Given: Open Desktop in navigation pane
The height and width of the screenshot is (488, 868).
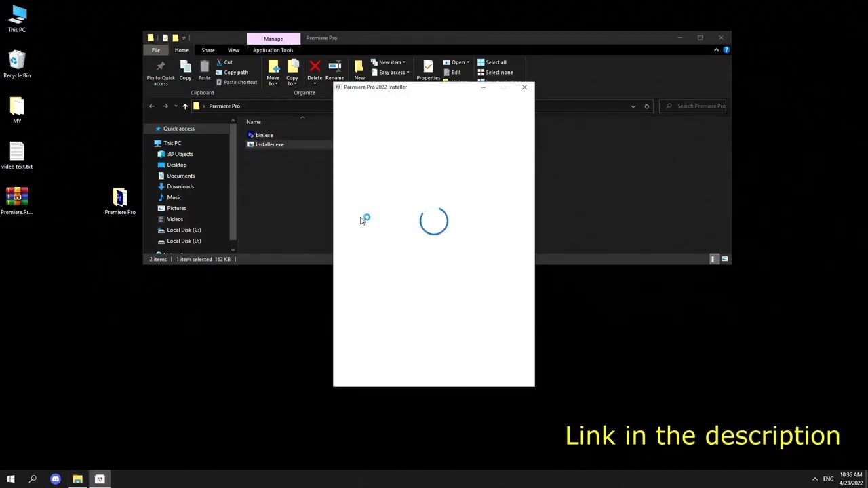Looking at the screenshot, I should (x=176, y=165).
